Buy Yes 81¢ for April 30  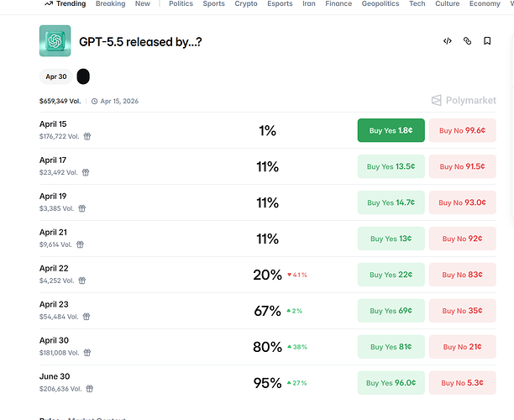pos(391,347)
